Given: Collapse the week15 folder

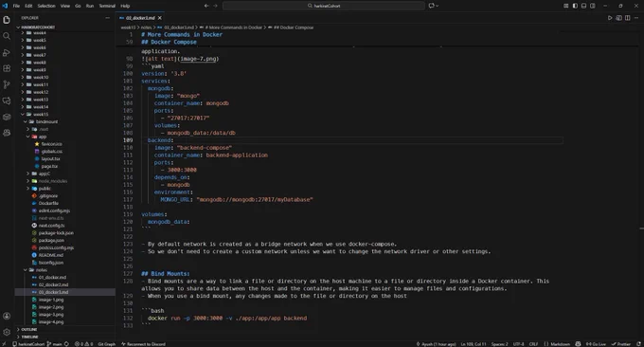Looking at the screenshot, I should (41, 115).
